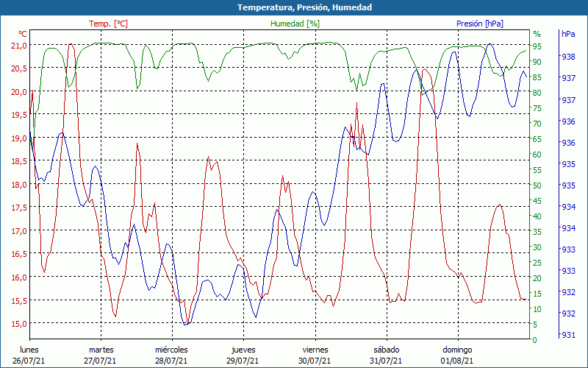Click the '17,5' temperature axis value
This screenshot has height=368, width=588.
pos(20,208)
